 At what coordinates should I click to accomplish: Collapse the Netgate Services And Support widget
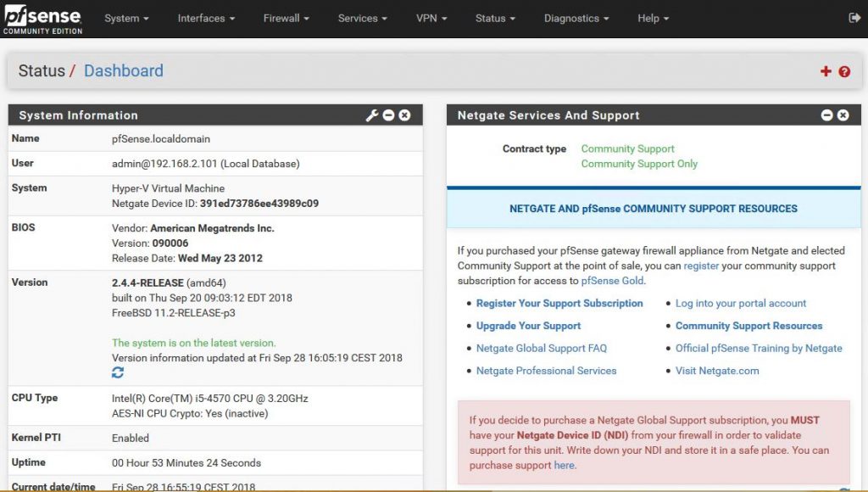[x=826, y=115]
